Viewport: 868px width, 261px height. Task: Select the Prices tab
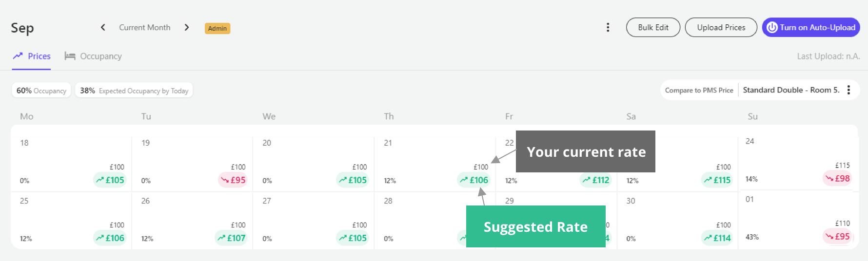[32, 56]
